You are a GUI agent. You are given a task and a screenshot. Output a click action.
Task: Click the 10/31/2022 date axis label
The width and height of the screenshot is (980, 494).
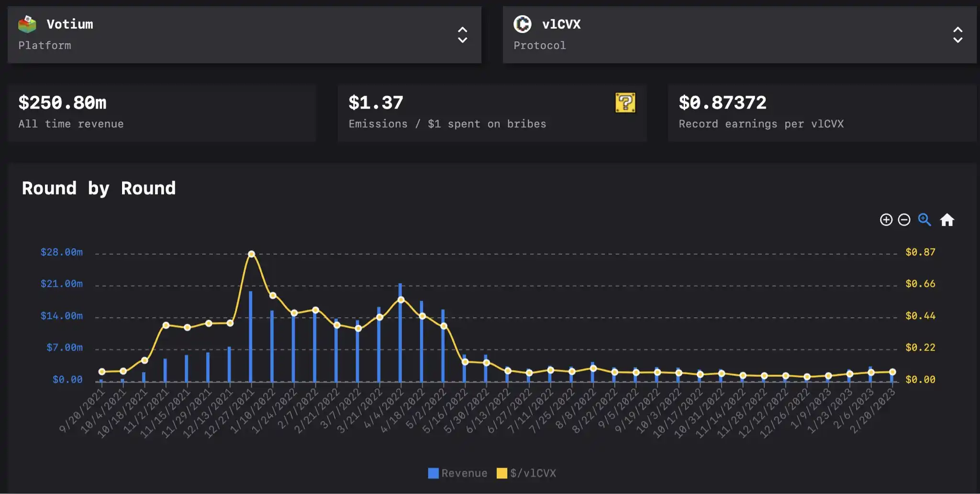pyautogui.click(x=699, y=413)
